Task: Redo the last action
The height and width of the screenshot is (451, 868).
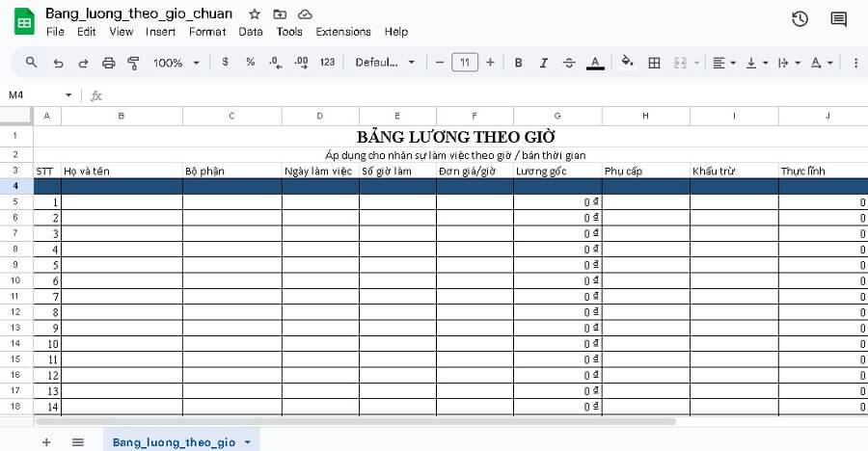Action: [83, 63]
